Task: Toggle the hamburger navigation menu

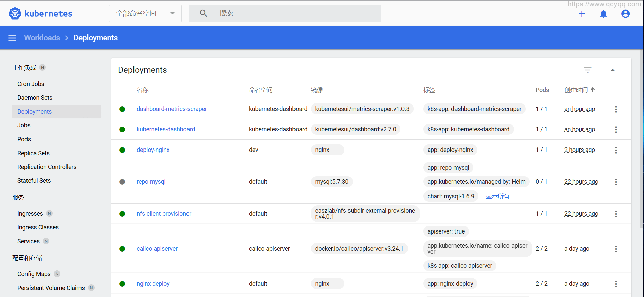Action: click(12, 38)
